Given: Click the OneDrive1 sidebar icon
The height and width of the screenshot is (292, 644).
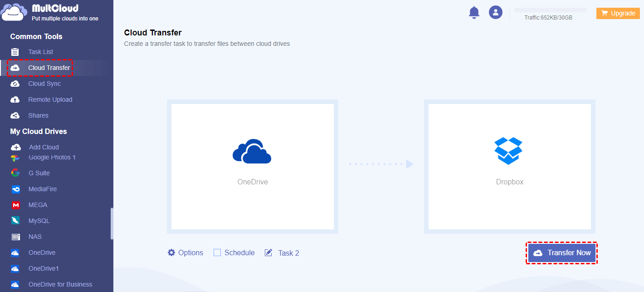Looking at the screenshot, I should 15,268.
